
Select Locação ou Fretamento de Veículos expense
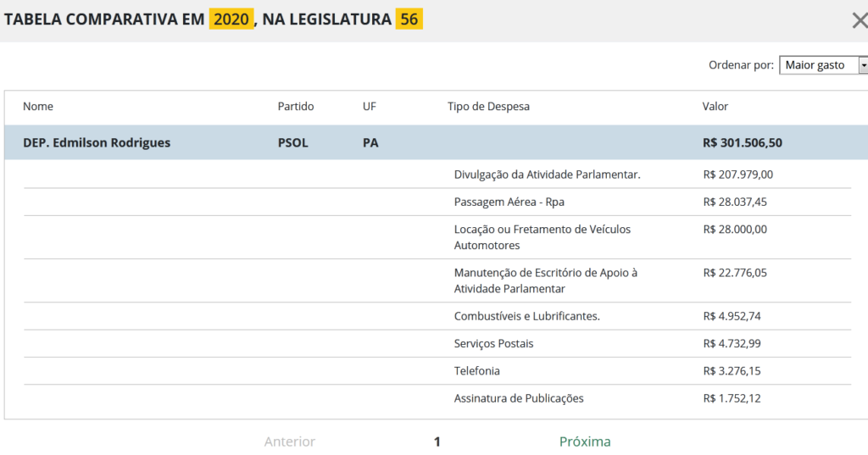pyautogui.click(x=542, y=237)
